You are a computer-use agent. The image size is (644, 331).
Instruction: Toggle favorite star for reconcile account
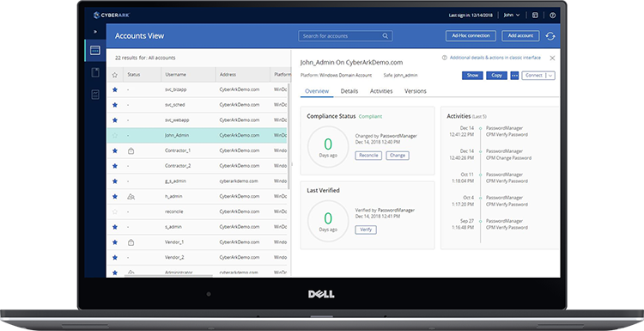click(115, 211)
